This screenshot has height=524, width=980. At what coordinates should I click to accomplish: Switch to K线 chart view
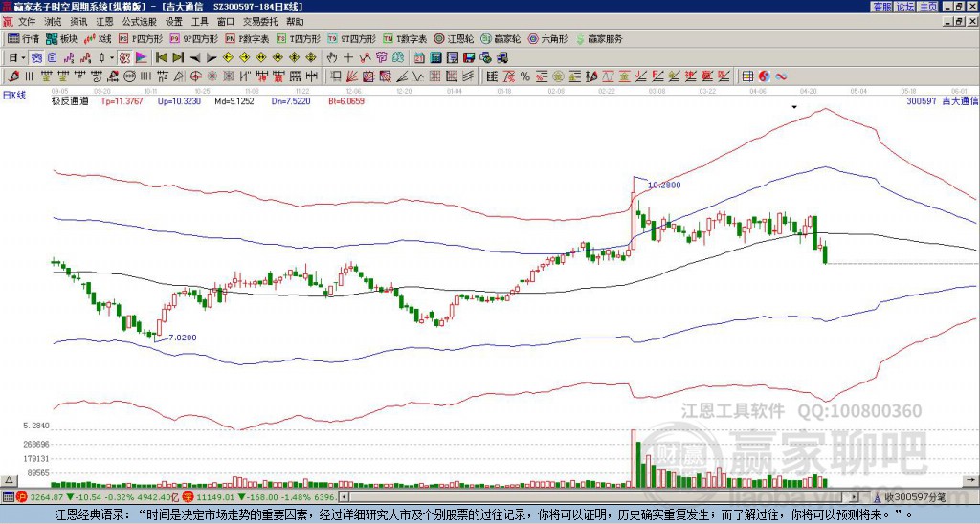coord(98,38)
